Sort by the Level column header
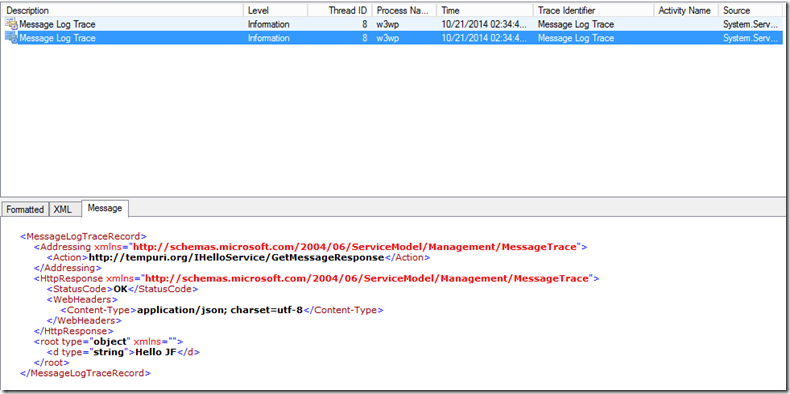 pos(276,10)
